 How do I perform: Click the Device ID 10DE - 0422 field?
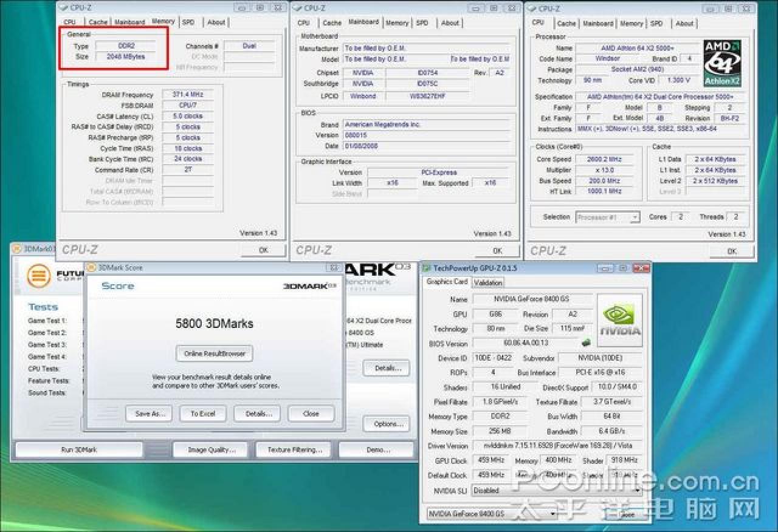(x=494, y=358)
